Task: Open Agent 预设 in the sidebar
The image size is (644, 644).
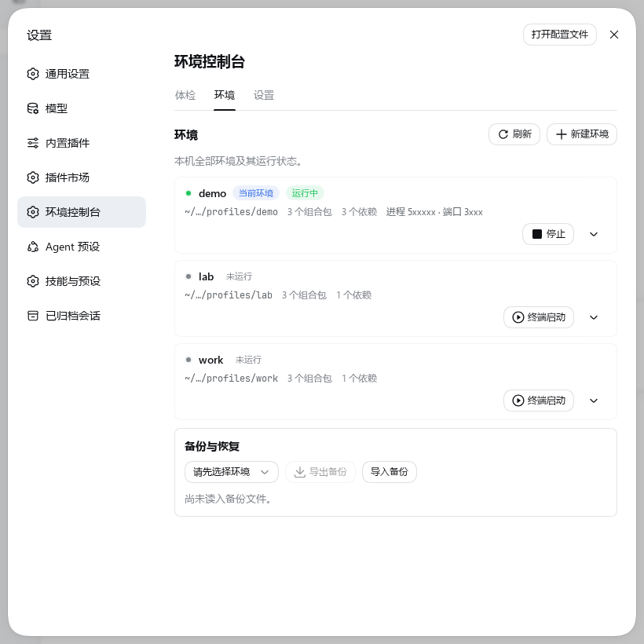Action: click(82, 247)
